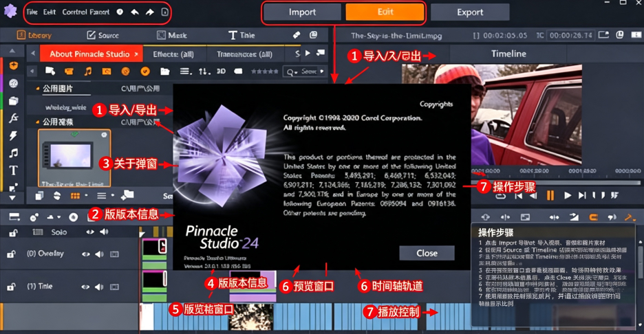This screenshot has width=644, height=334.
Task: Click the disc icon in the timeline toolbar
Action: pos(73,217)
